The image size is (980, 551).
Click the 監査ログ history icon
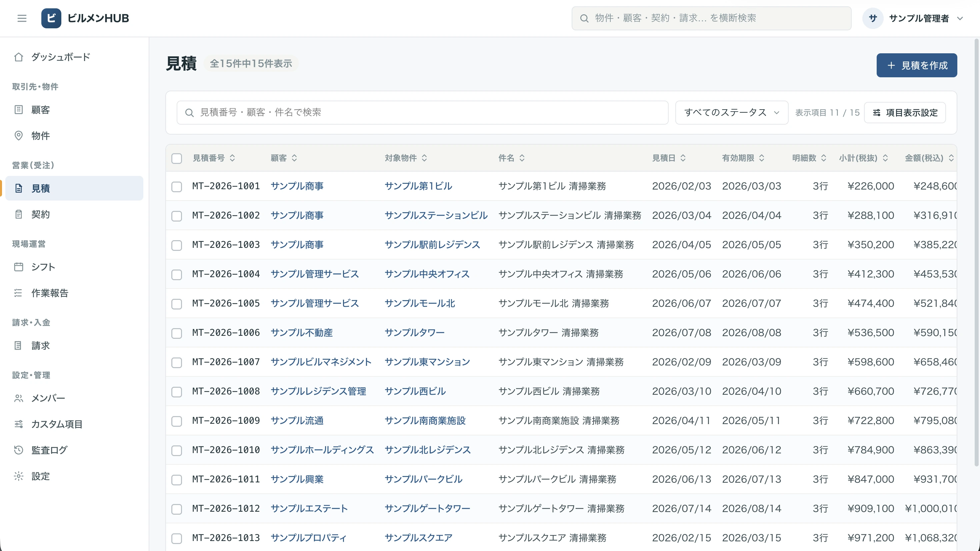[x=19, y=450]
